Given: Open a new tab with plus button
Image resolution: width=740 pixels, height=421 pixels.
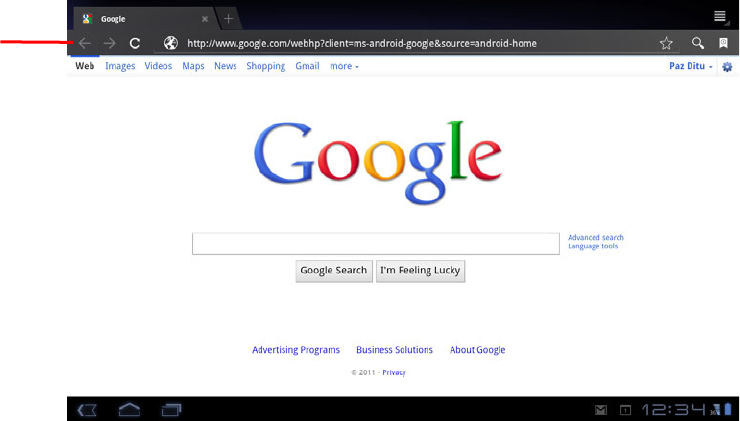Looking at the screenshot, I should click(228, 19).
